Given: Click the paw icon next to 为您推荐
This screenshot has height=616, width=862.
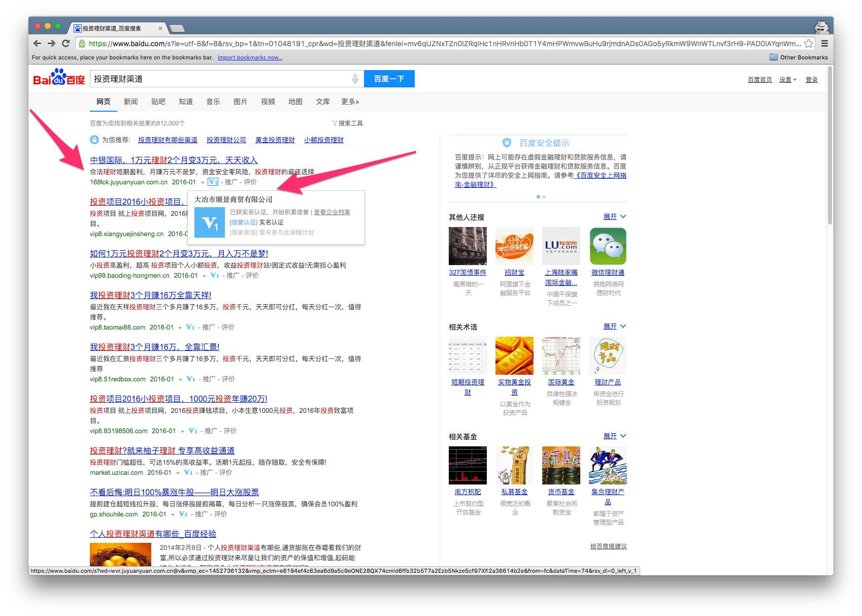Looking at the screenshot, I should coord(94,140).
